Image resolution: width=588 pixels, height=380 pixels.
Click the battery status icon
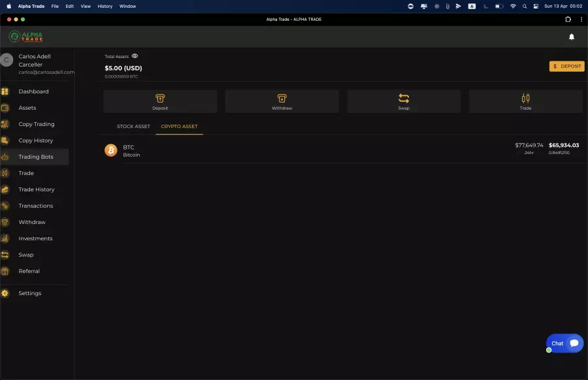(498, 7)
